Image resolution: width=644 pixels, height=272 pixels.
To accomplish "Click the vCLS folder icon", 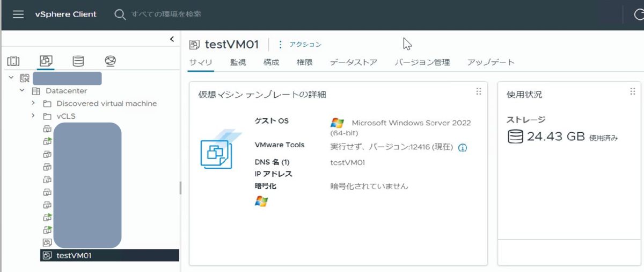I will click(47, 117).
